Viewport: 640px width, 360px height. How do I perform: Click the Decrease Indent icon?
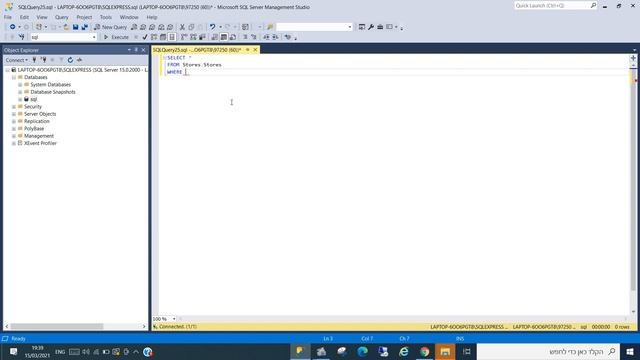(266, 37)
